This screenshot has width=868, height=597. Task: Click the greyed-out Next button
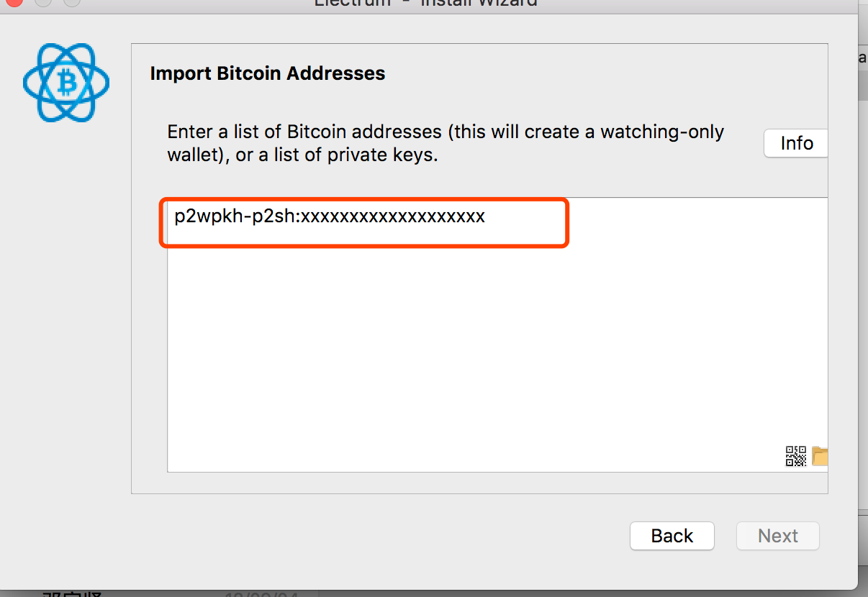tap(778, 536)
